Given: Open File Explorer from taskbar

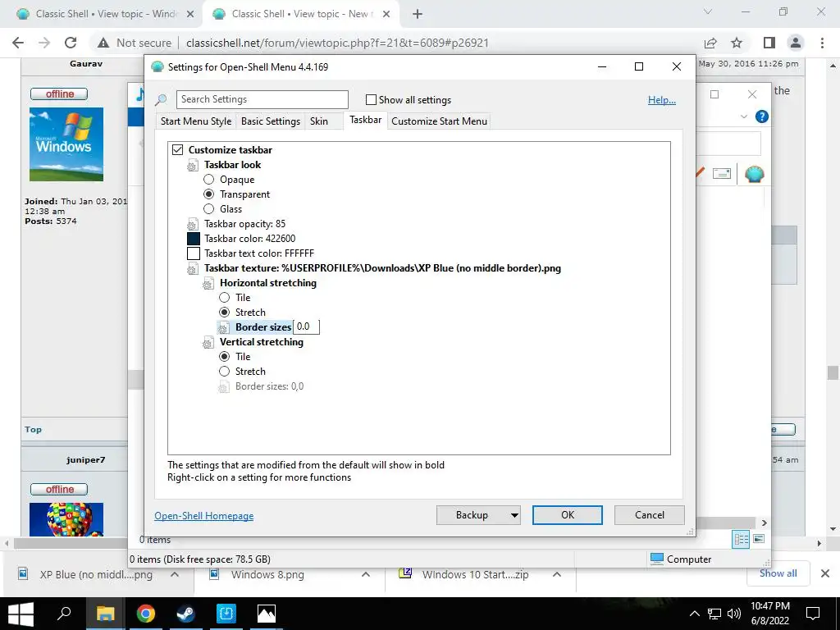Looking at the screenshot, I should point(105,614).
